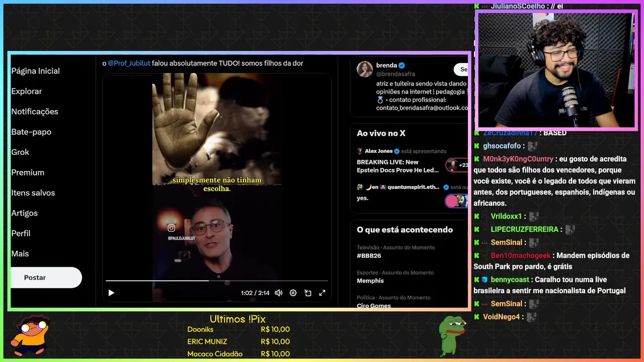Open the Ciro Gomes trending topic
644x362 pixels.
[x=374, y=305]
